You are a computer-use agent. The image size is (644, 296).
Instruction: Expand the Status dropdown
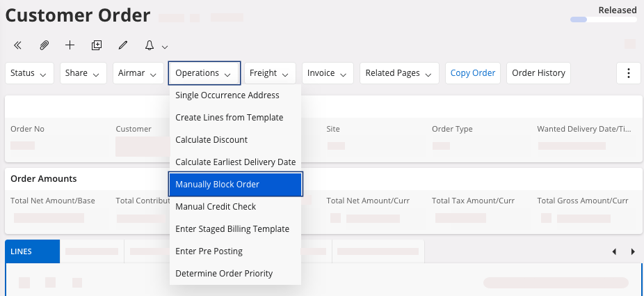pyautogui.click(x=29, y=73)
